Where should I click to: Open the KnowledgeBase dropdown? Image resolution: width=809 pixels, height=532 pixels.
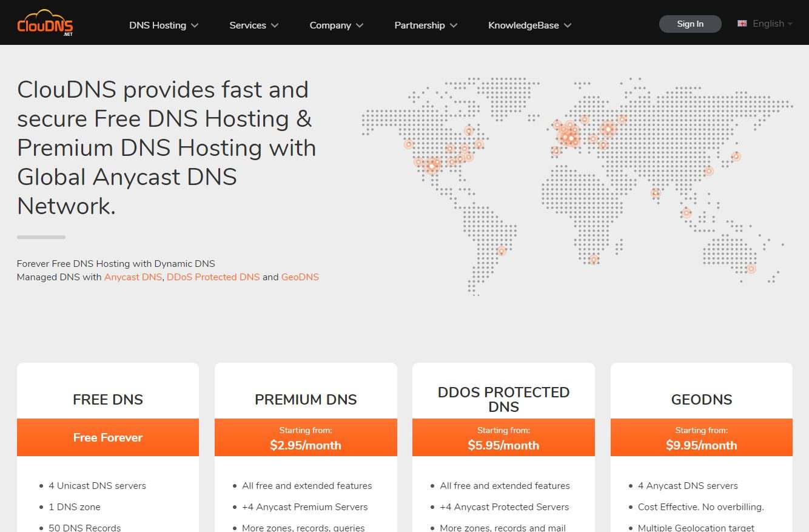[529, 25]
